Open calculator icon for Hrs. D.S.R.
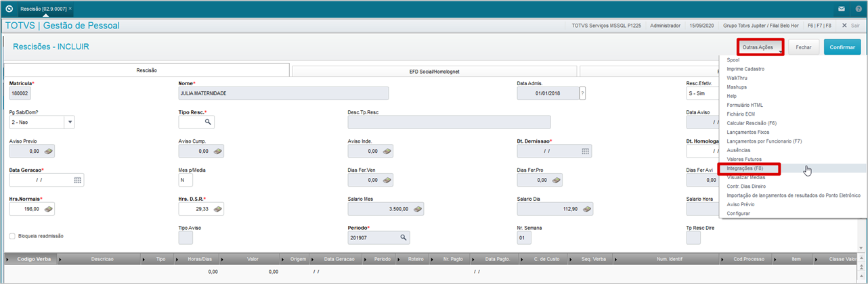868x284 pixels. pos(218,209)
